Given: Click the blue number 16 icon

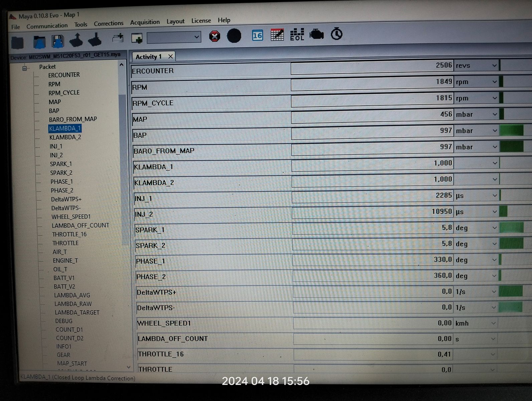Looking at the screenshot, I should point(257,35).
